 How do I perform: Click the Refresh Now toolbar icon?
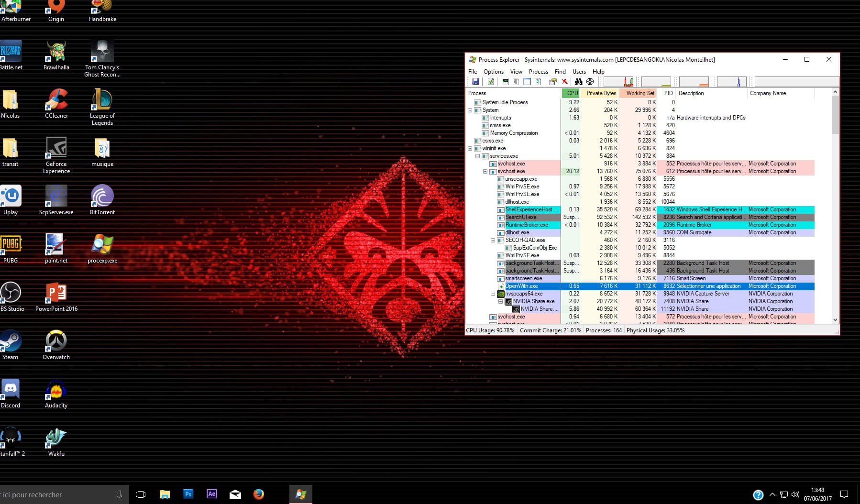tap(491, 82)
